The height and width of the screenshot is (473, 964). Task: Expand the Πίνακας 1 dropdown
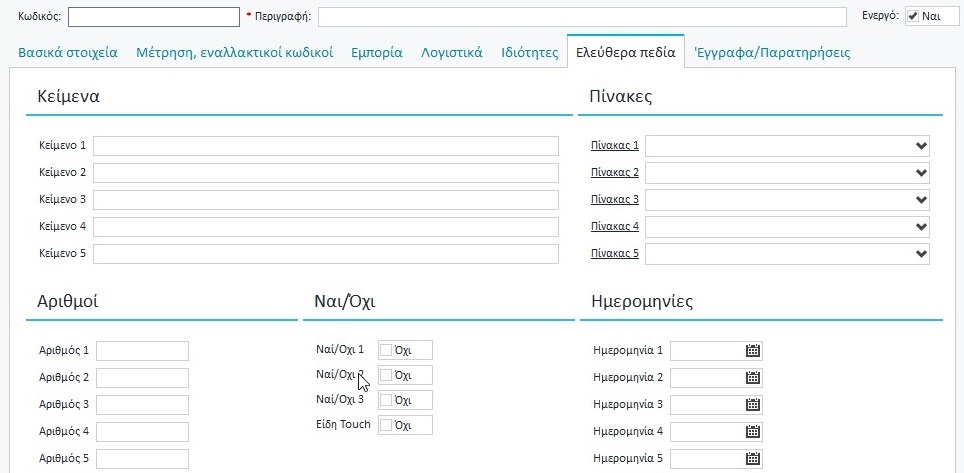click(x=921, y=146)
